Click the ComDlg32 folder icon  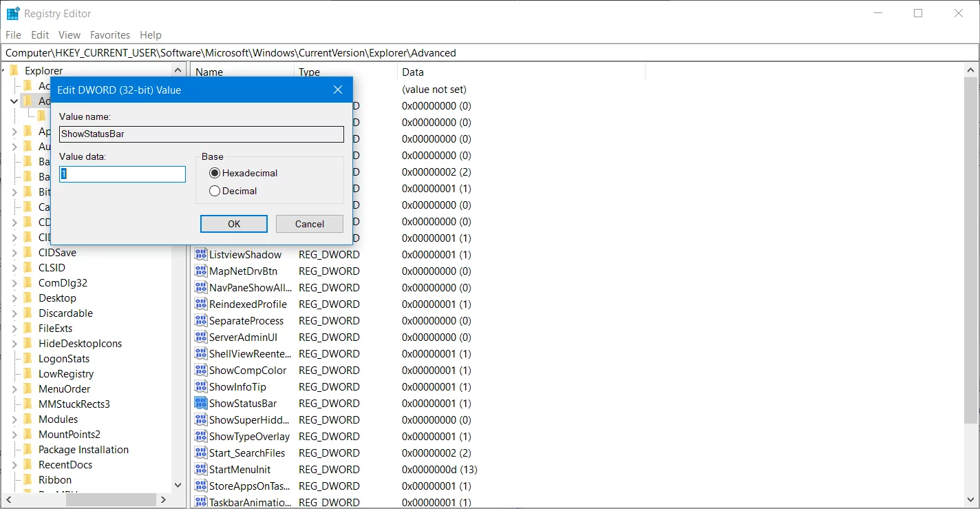28,282
